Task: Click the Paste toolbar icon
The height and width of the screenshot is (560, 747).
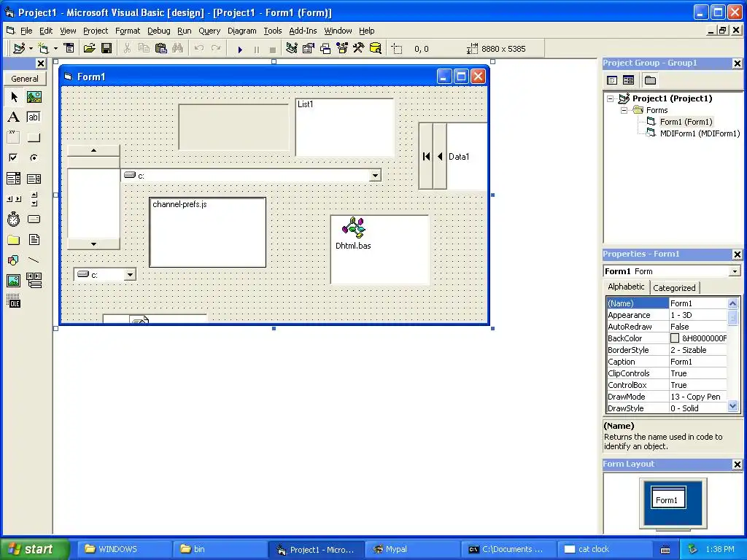Action: click(161, 49)
